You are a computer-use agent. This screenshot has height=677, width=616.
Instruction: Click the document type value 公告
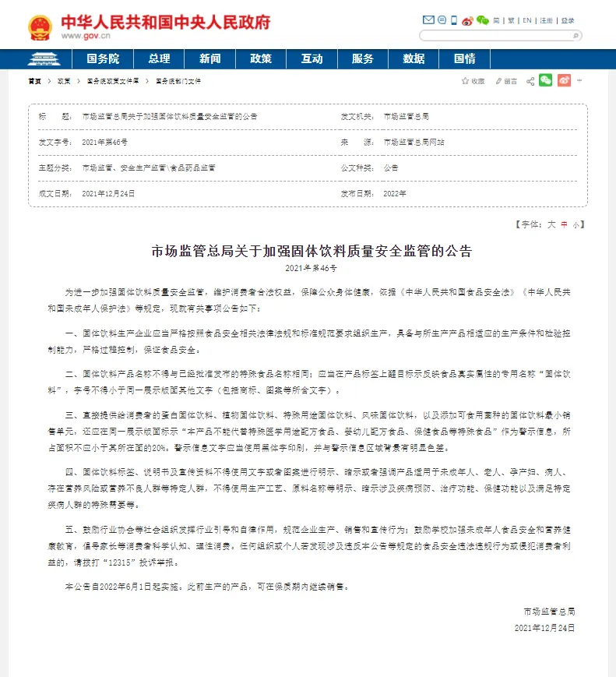coord(391,168)
